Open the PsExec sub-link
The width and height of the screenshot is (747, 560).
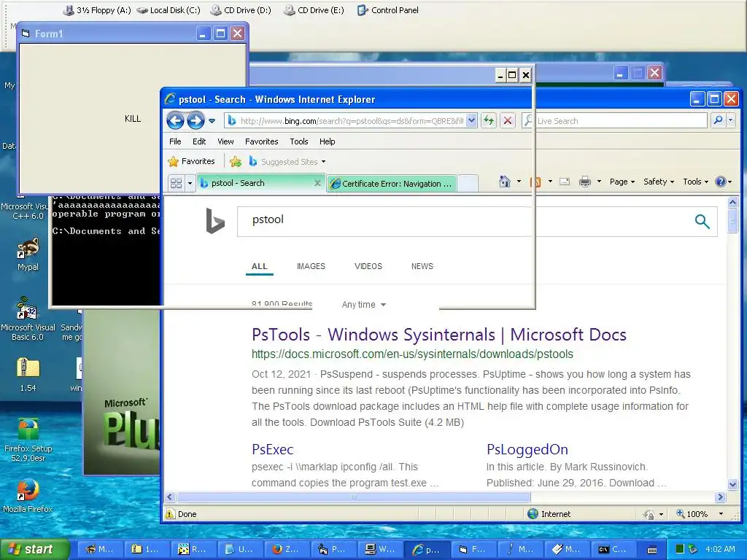click(x=273, y=449)
